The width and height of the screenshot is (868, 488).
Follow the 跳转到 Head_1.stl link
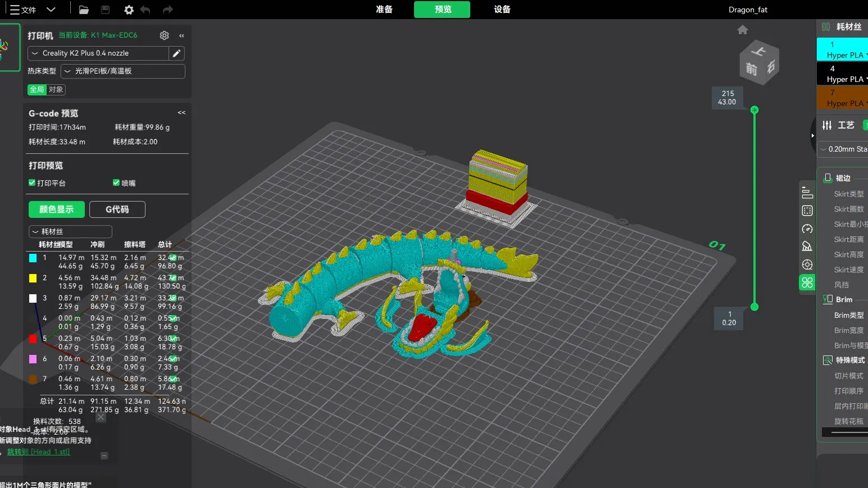(x=38, y=452)
